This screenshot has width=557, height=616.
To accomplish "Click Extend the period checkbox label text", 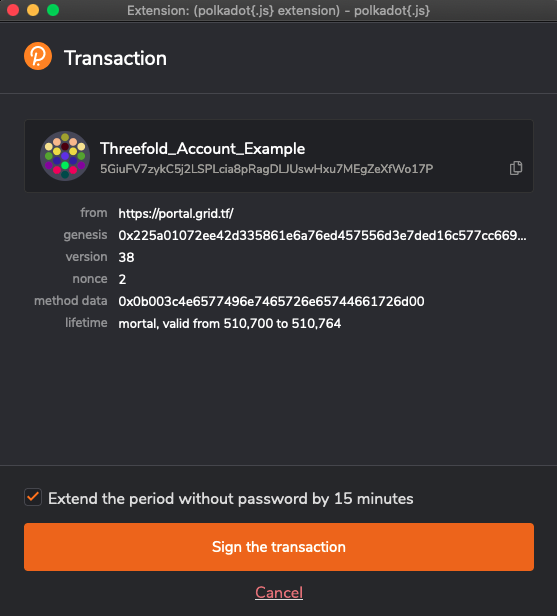I will (231, 498).
